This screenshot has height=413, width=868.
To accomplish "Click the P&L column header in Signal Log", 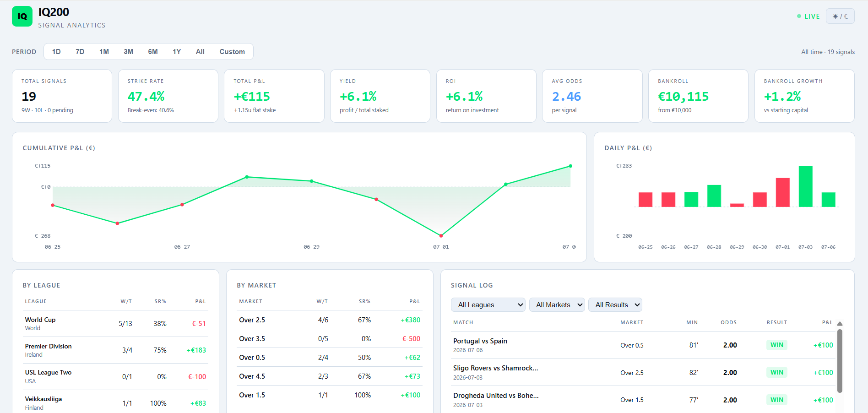I will coord(827,322).
